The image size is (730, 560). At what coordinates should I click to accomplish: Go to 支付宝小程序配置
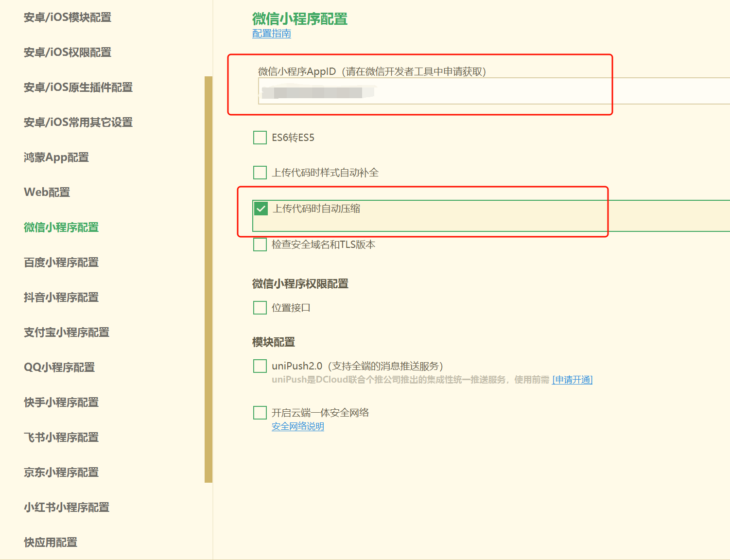tap(67, 332)
